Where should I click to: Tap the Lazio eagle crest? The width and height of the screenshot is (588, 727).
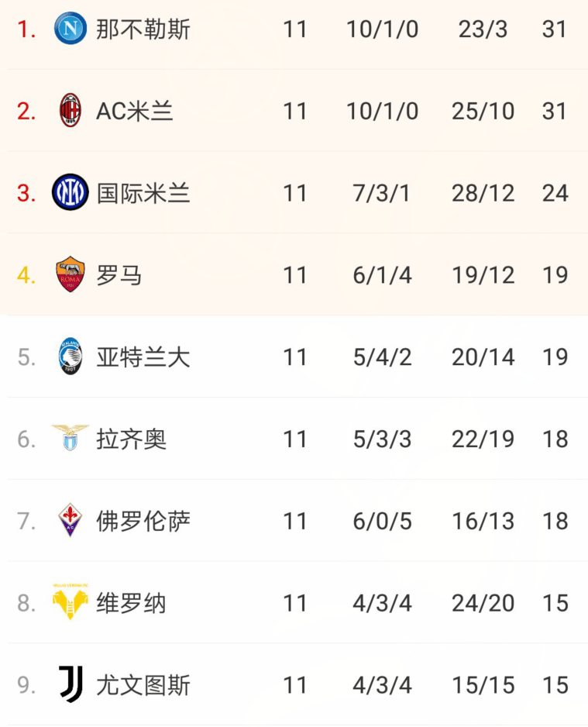[x=70, y=438]
